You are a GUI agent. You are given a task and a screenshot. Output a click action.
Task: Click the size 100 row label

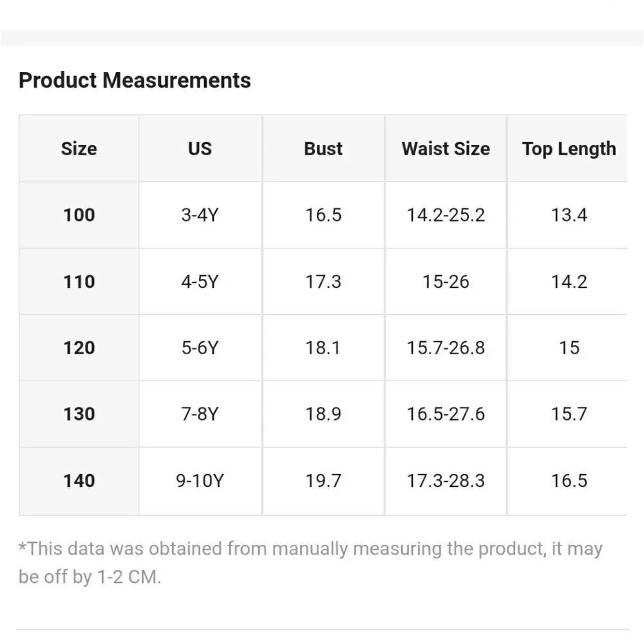[79, 215]
